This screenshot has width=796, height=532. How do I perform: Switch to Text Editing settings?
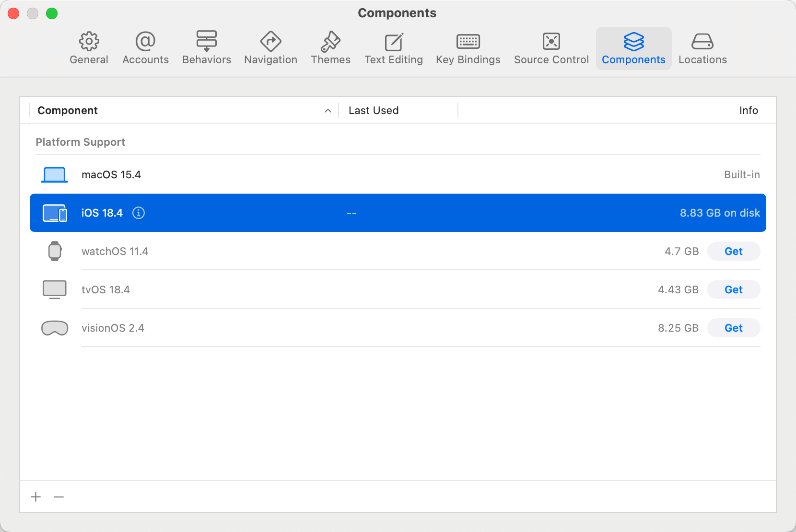point(393,48)
